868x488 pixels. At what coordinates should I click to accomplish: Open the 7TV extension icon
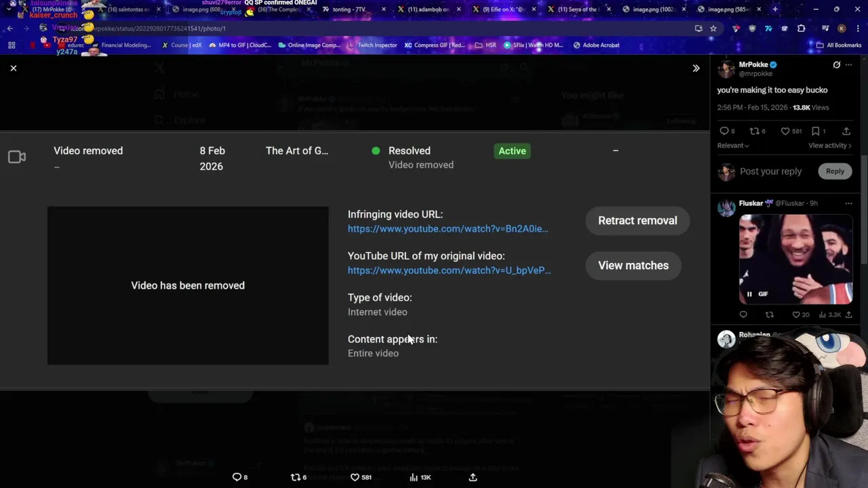tap(768, 28)
